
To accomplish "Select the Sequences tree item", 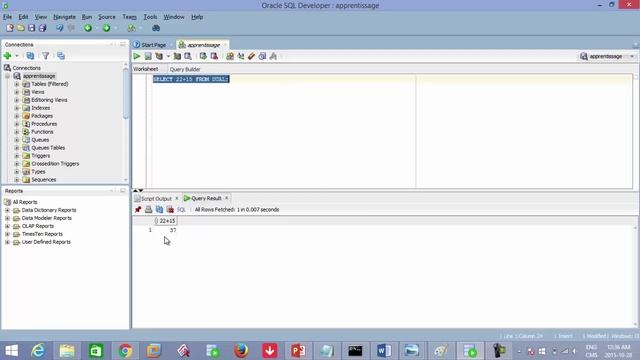I will pos(43,180).
